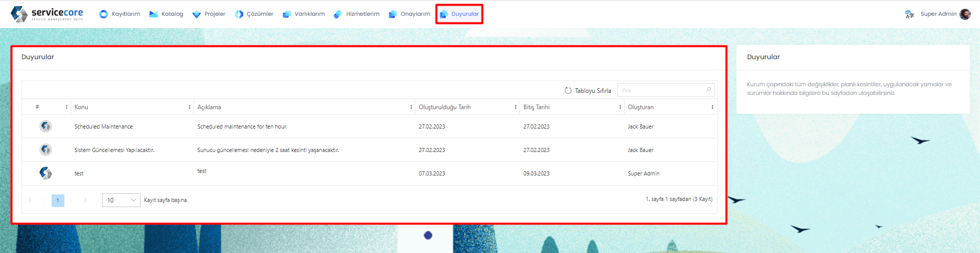Click the Hizmetlerim menu icon
The width and height of the screenshot is (980, 253).
point(338,14)
